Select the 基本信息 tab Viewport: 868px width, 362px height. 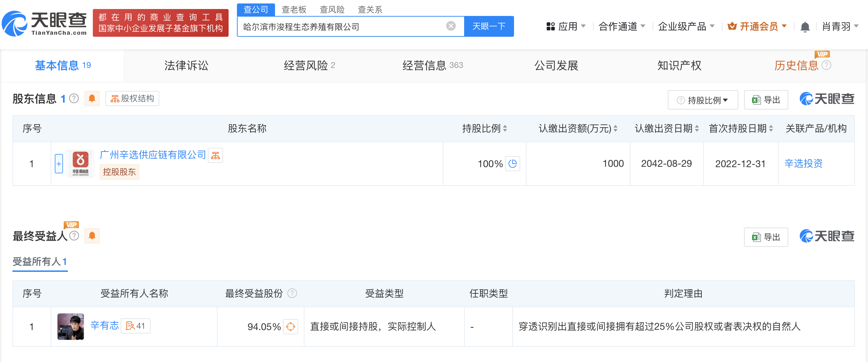63,66
